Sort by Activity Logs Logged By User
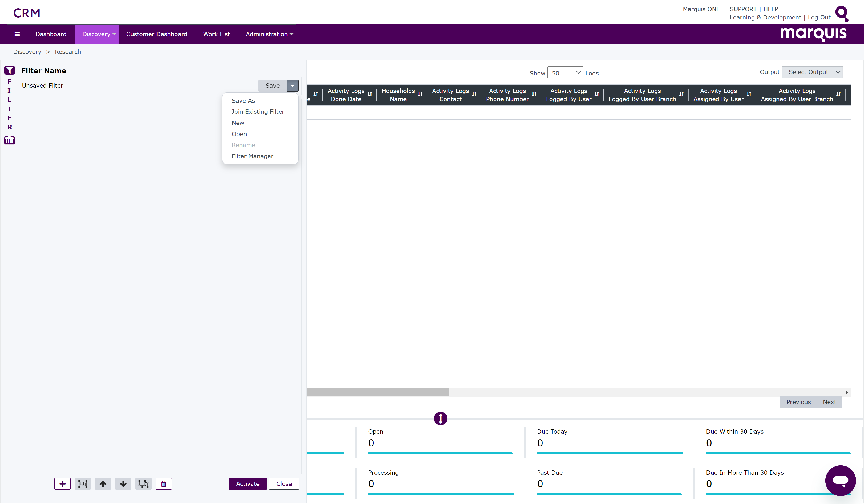The width and height of the screenshot is (864, 504). click(597, 95)
